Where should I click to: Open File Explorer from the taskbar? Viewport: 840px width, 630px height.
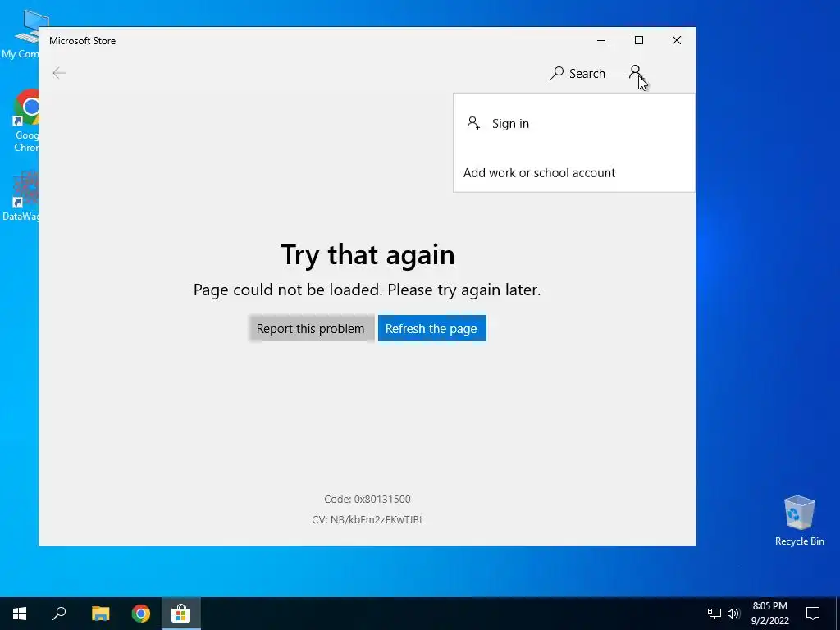[100, 614]
